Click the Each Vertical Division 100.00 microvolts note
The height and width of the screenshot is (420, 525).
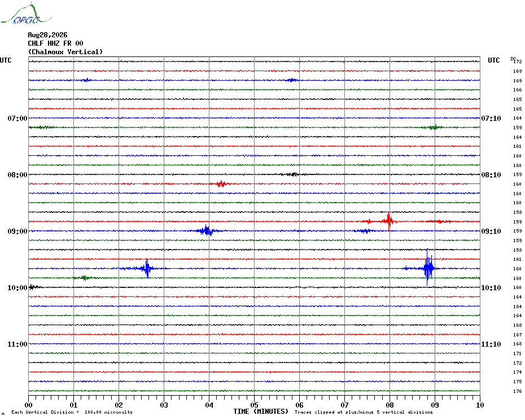click(x=72, y=412)
